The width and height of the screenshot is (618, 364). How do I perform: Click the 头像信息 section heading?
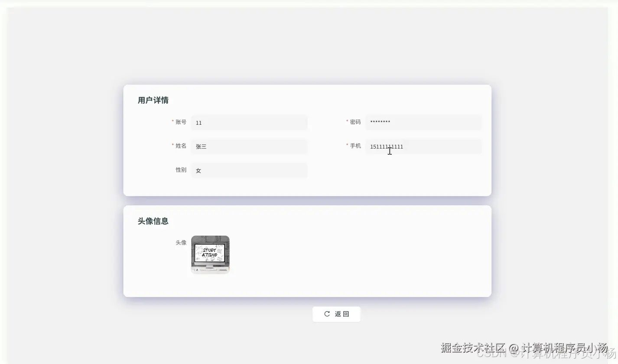[x=153, y=221]
